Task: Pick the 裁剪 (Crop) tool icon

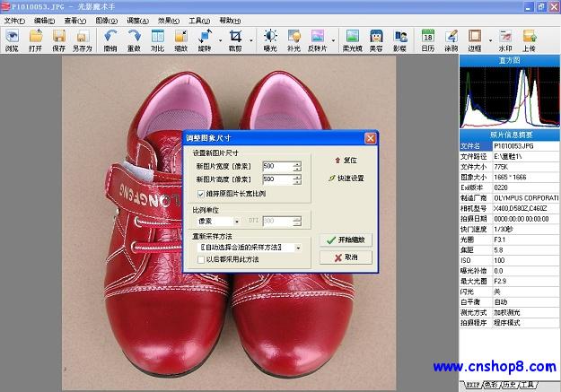Action: [x=235, y=40]
